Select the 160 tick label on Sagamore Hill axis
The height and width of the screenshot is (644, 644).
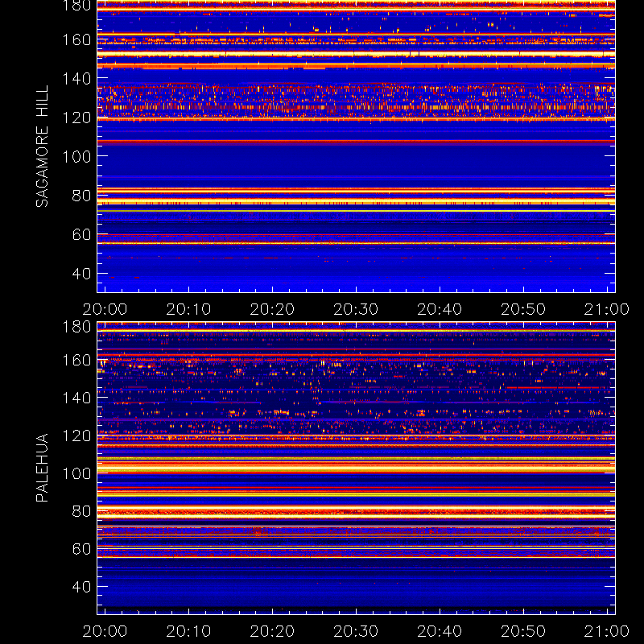click(76, 39)
